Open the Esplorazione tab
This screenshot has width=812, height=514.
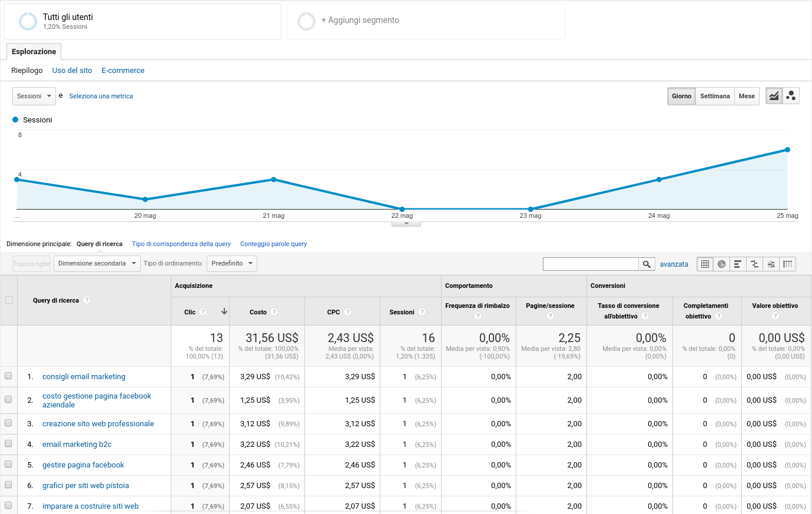pos(34,52)
